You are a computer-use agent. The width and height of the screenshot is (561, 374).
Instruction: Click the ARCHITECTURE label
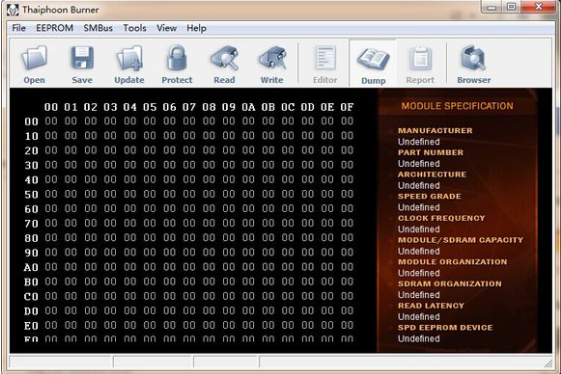pos(432,174)
